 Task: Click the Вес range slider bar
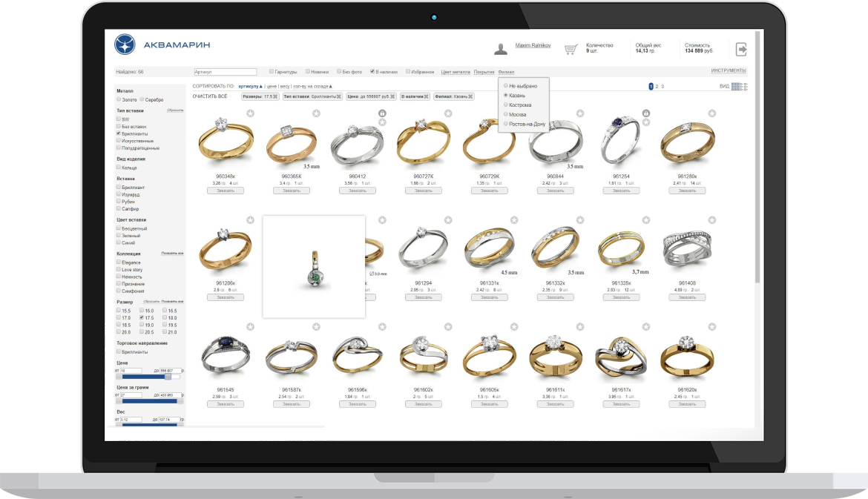pos(149,425)
